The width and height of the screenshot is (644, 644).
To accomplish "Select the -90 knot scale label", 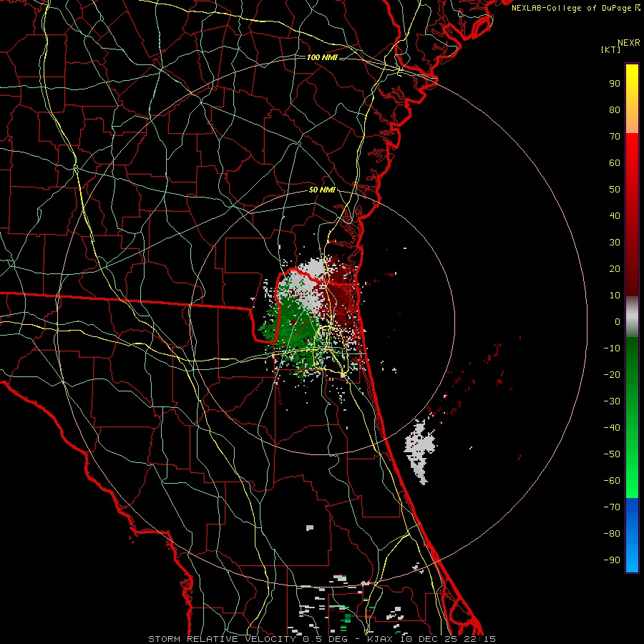I will coord(612,560).
